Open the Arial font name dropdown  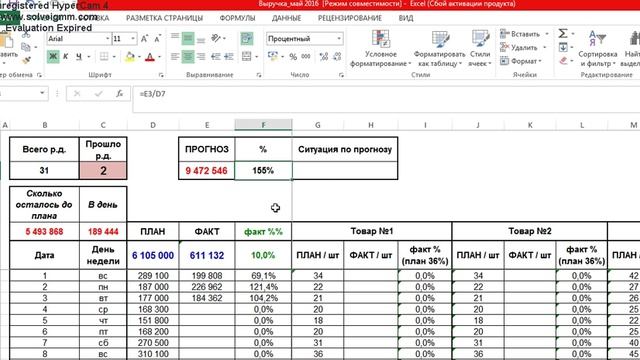pyautogui.click(x=107, y=39)
